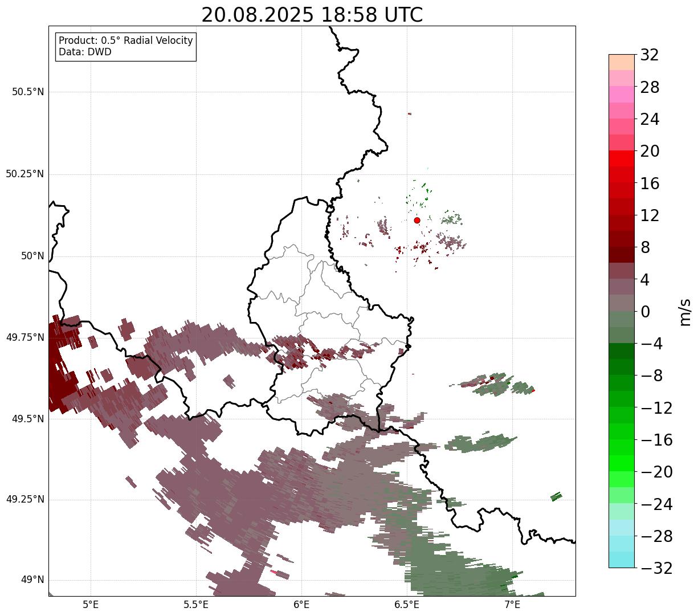Click the red radar site marker dot
698x616 pixels.
coord(417,220)
